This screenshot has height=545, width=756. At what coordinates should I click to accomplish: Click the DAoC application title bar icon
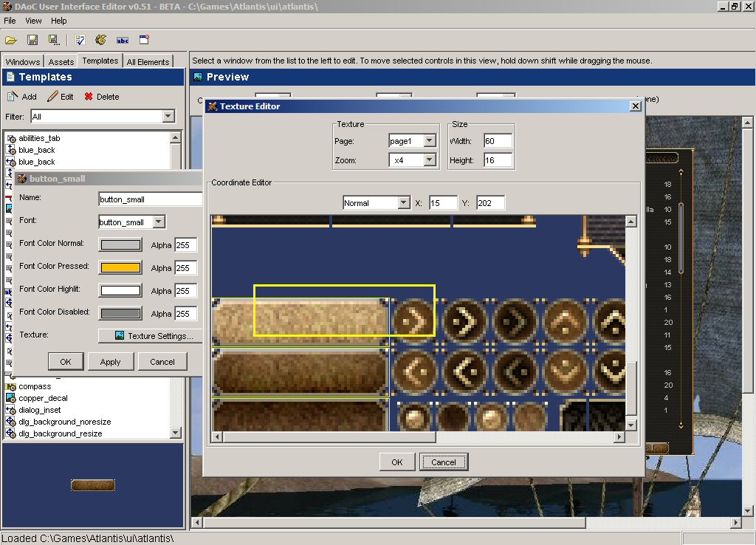[x=7, y=7]
